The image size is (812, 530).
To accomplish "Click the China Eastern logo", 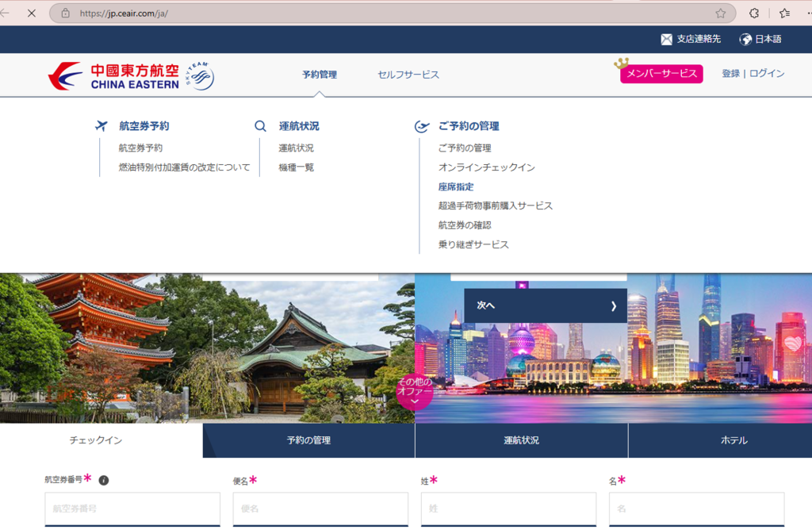I will [113, 76].
